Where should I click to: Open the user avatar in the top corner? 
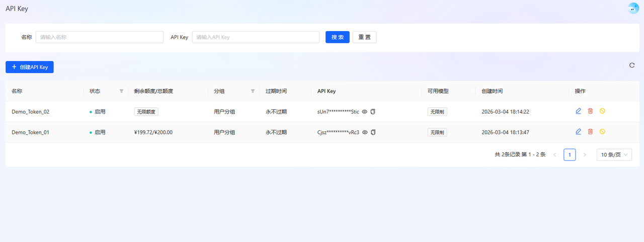point(633,8)
